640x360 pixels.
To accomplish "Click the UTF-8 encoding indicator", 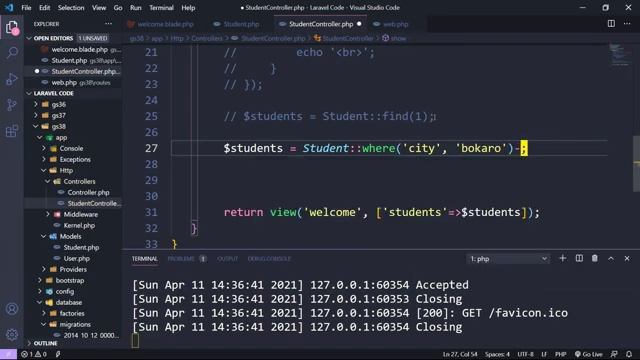I will [525, 354].
